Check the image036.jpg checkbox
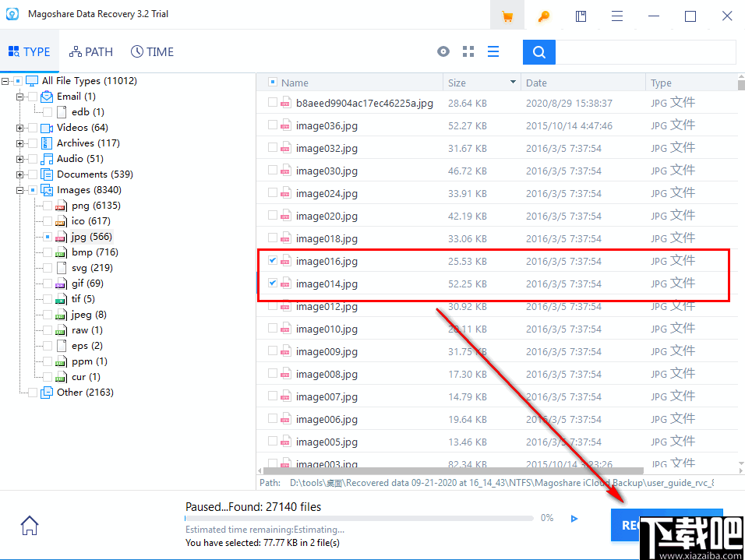Image resolution: width=745 pixels, height=560 pixels. click(x=272, y=125)
